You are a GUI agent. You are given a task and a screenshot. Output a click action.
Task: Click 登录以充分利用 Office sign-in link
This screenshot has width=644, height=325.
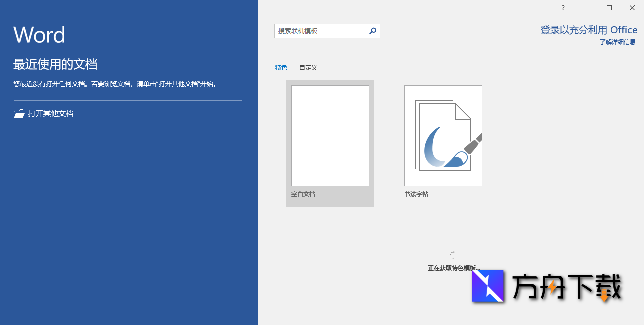click(x=589, y=29)
